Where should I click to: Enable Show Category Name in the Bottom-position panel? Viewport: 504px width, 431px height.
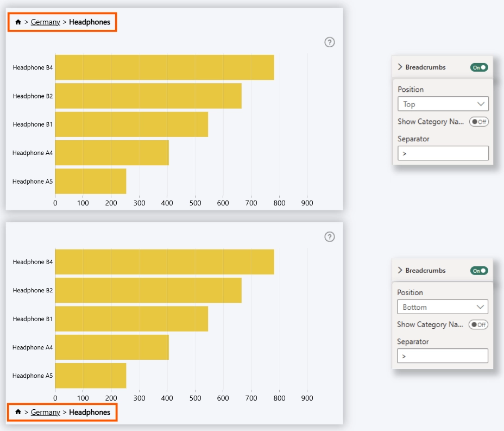[x=478, y=324]
